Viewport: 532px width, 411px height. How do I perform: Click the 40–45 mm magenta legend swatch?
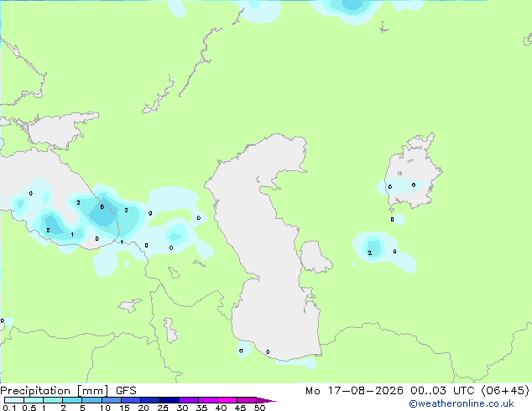click(227, 400)
